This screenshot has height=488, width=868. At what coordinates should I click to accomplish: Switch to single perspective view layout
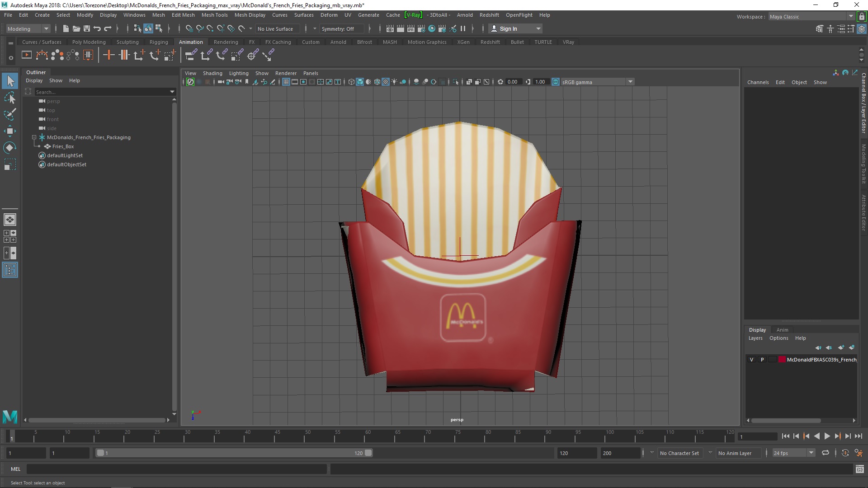[10, 220]
